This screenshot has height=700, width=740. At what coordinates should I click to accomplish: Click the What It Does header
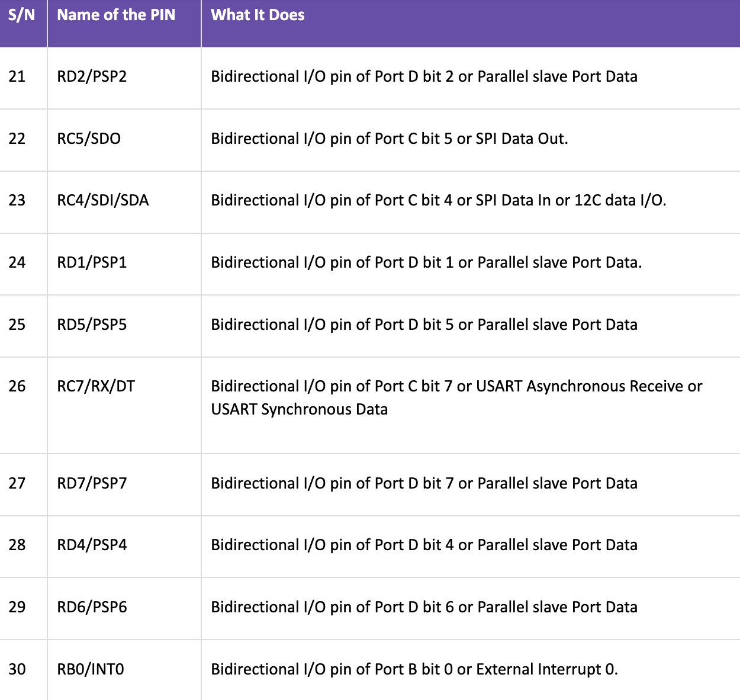pyautogui.click(x=258, y=15)
